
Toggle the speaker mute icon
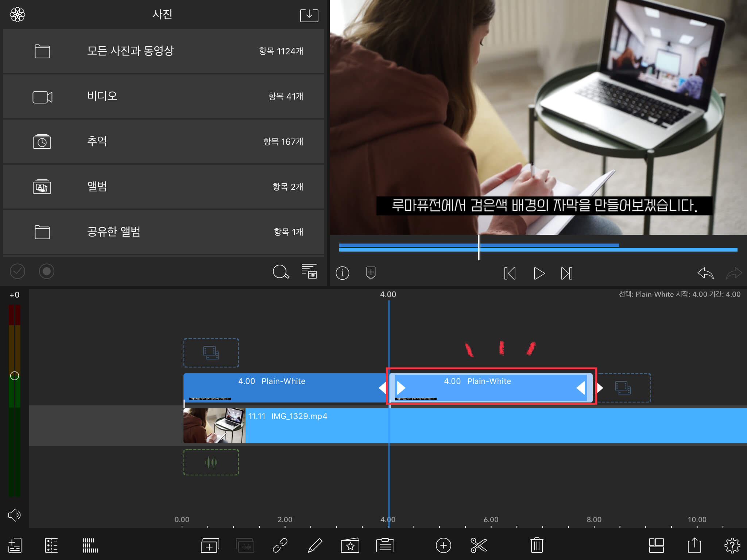(x=15, y=515)
